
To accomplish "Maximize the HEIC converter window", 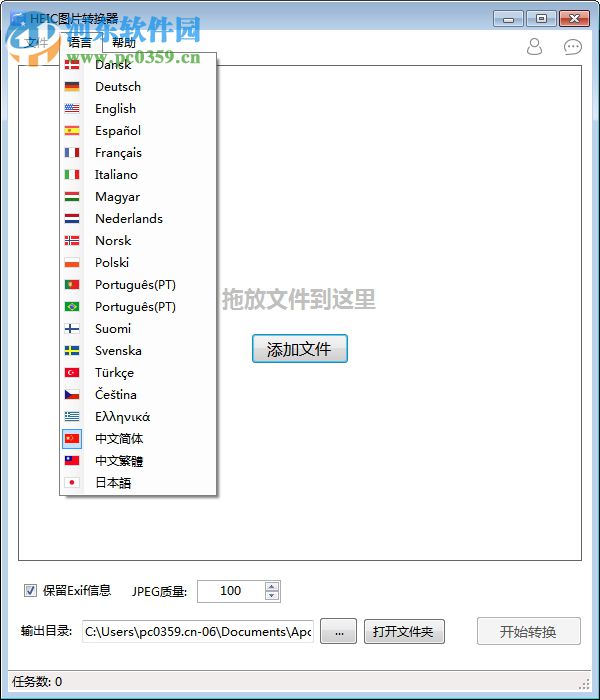I will click(541, 19).
